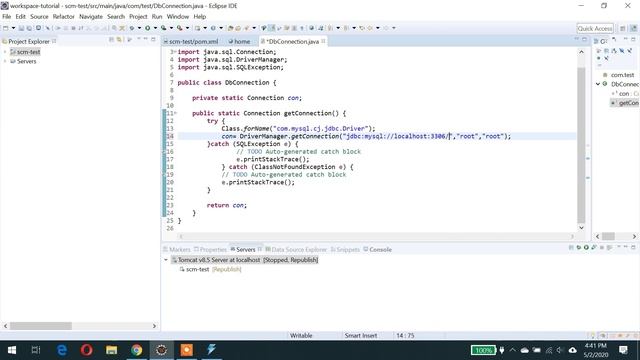Launch Debug from the bug toolbar icon
The image size is (640, 360).
pos(131,28)
